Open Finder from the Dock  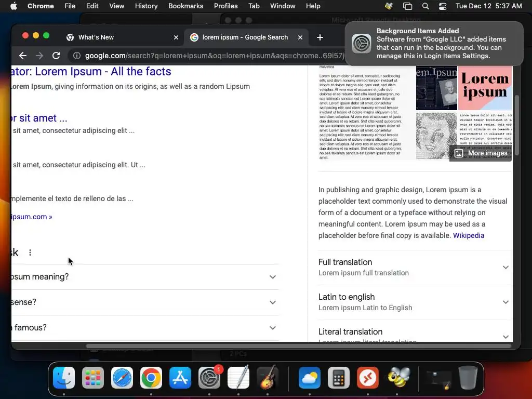point(64,378)
